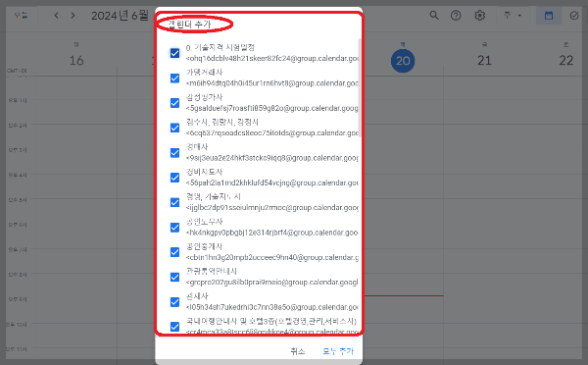Click the 취소 (Cancel) button
The height and width of the screenshot is (365, 588).
click(298, 351)
